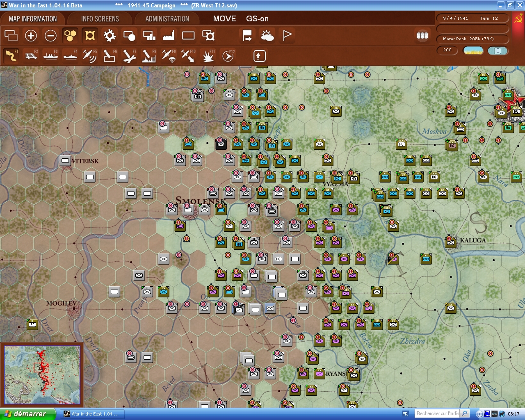Click the empty rectangle icon in toolbar
The height and width of the screenshot is (420, 525).
point(188,36)
